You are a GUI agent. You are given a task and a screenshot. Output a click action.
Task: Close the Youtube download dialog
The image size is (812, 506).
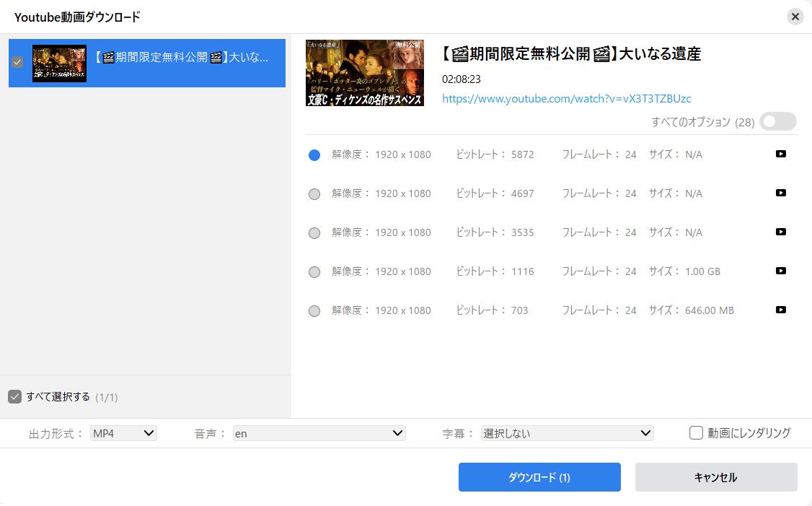[795, 17]
